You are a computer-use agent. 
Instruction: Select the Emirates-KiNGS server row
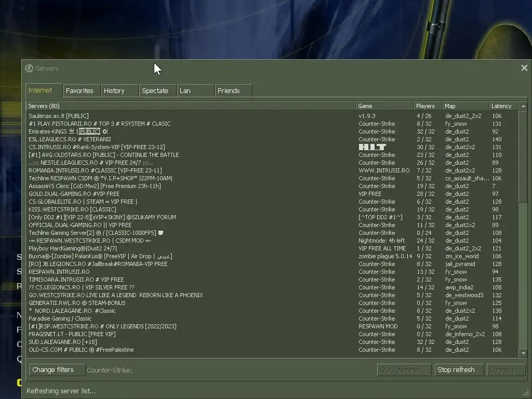[x=272, y=131]
